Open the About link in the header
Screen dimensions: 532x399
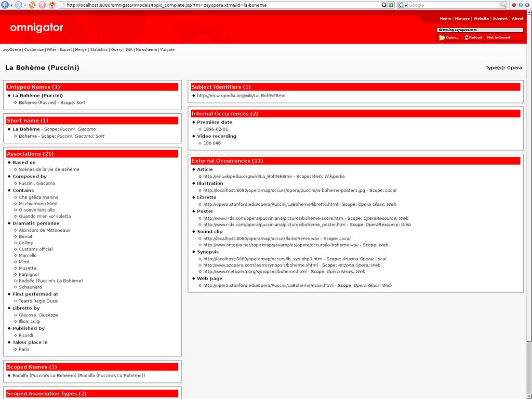(x=517, y=19)
